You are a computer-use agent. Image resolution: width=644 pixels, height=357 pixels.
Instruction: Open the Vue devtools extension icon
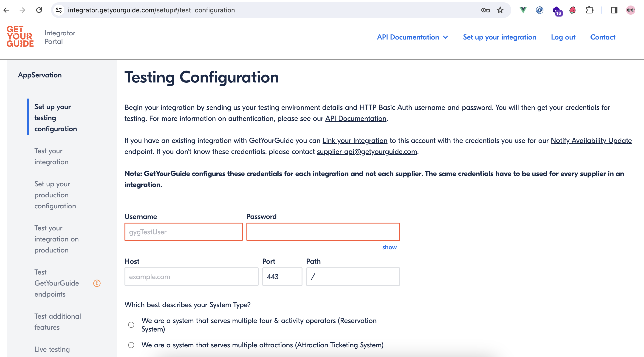click(x=523, y=10)
